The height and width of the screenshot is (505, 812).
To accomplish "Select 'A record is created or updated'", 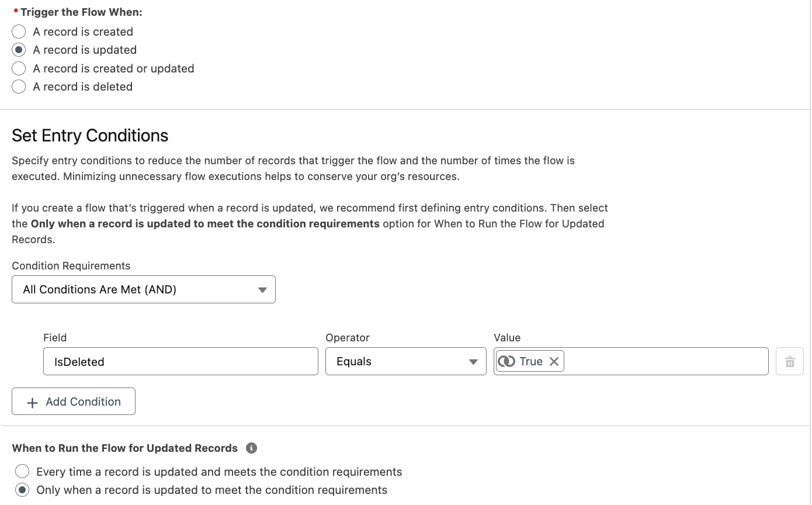I will tap(18, 68).
